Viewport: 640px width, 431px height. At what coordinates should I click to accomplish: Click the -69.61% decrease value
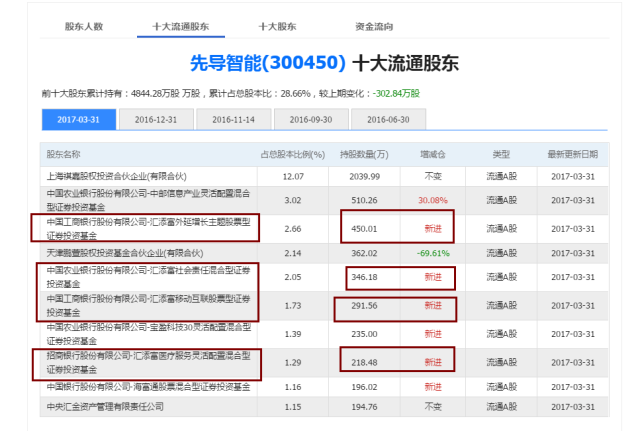(x=433, y=253)
